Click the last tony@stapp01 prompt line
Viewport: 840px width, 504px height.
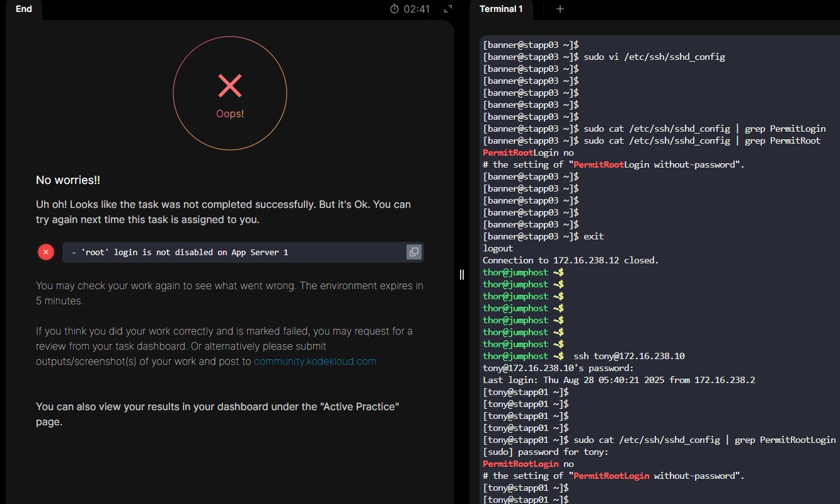pos(526,500)
